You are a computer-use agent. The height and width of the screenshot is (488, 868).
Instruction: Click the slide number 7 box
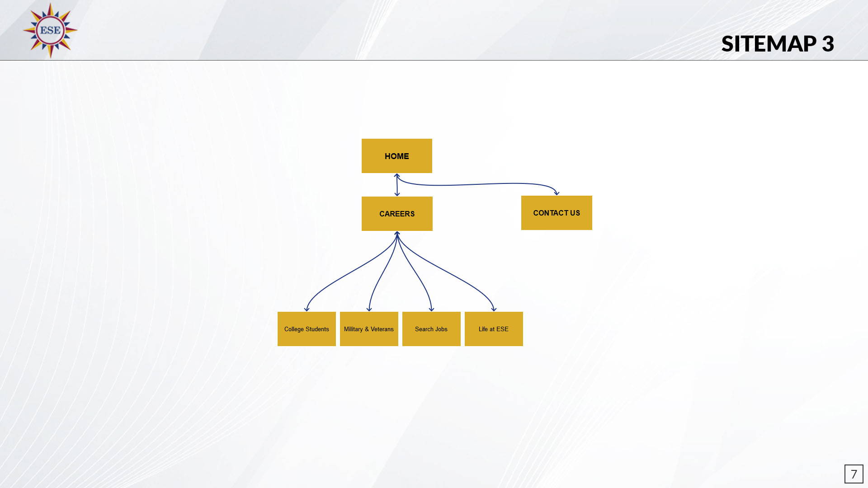[x=854, y=474]
